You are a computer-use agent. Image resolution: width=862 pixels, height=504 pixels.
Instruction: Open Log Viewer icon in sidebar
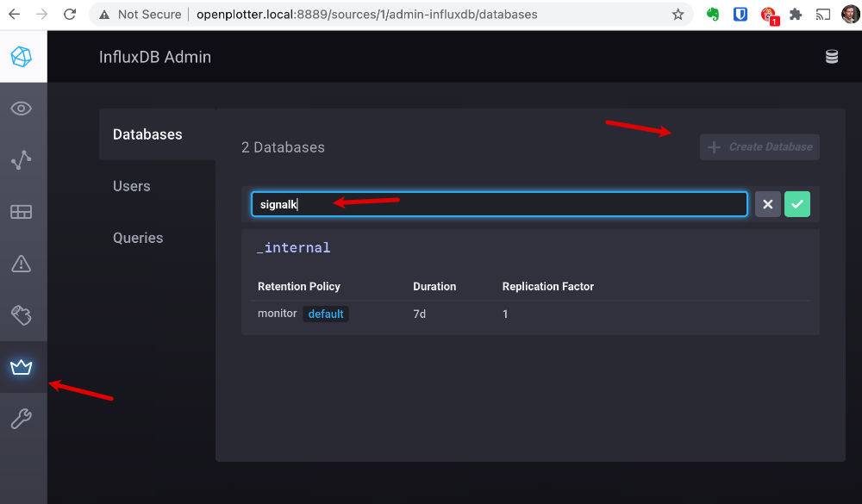[x=21, y=315]
